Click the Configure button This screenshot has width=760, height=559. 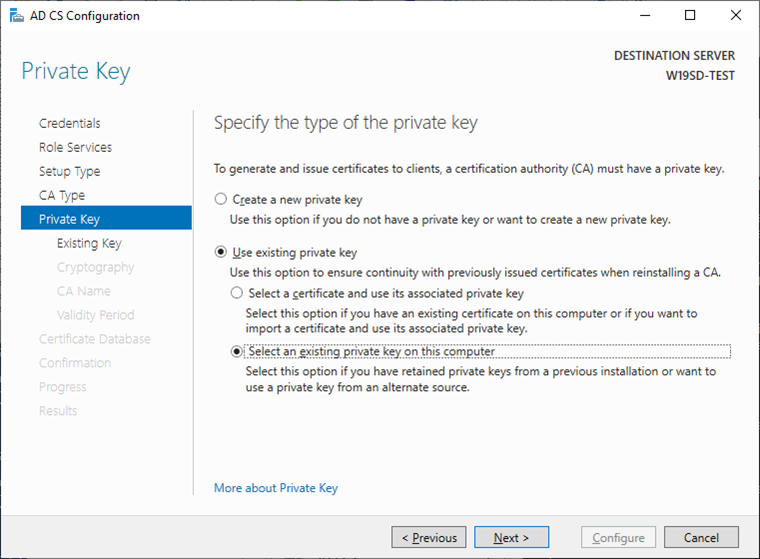619,538
